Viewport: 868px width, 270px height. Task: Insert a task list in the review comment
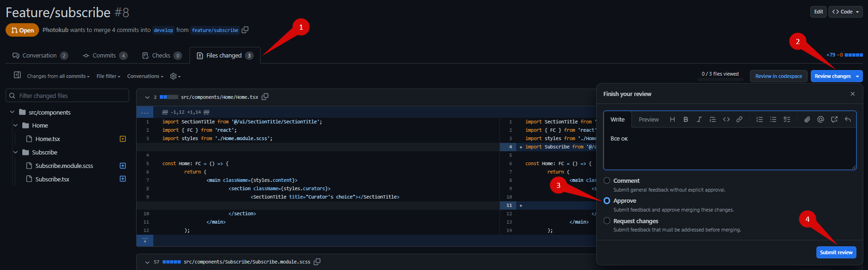(x=787, y=119)
